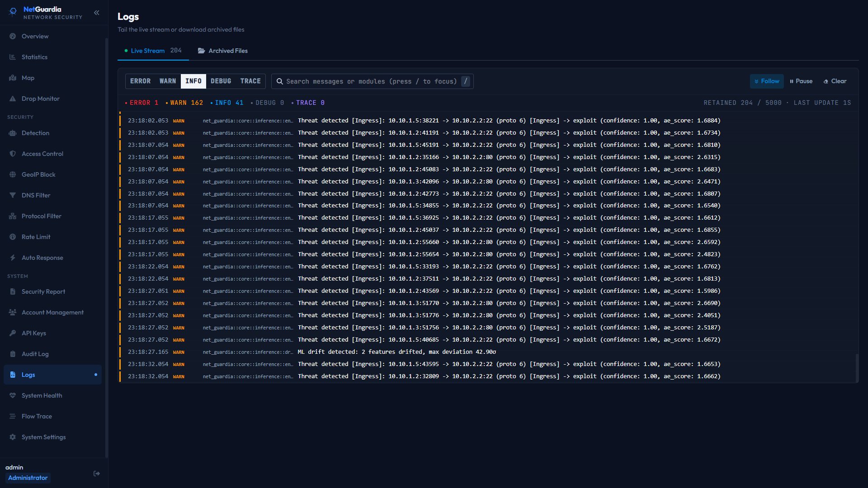Toggle the INFO level filter
Image resolution: width=868 pixels, height=488 pixels.
pos(193,81)
